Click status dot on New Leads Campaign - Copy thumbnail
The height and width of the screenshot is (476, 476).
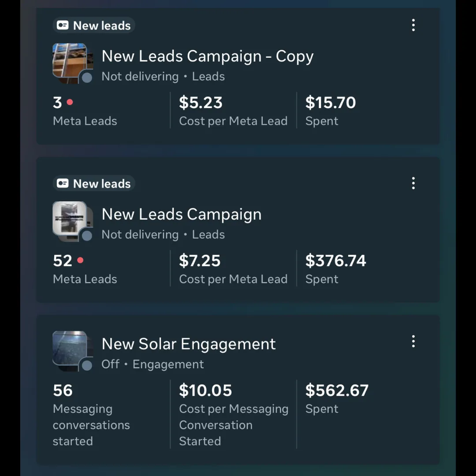tap(87, 78)
